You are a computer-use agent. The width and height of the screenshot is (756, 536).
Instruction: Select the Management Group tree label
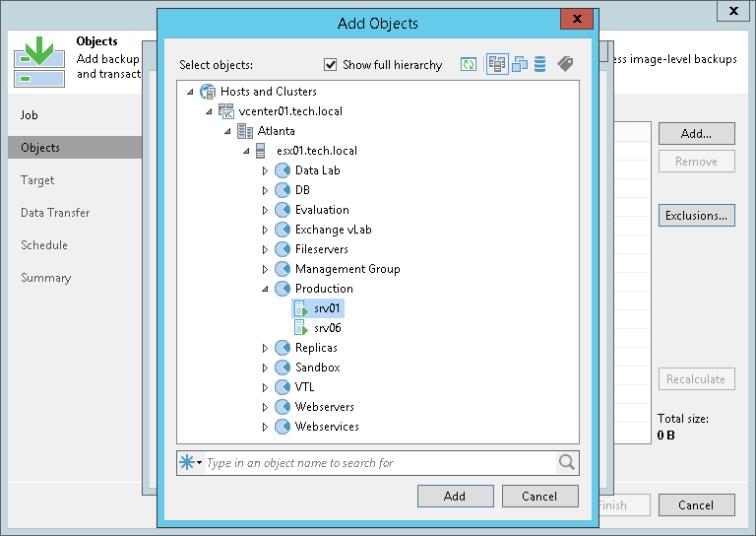[x=347, y=269]
